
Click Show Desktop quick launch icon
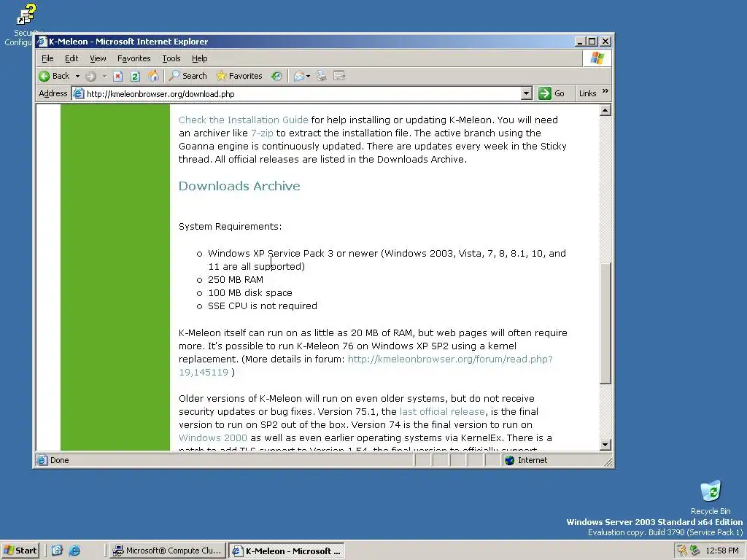click(57, 551)
